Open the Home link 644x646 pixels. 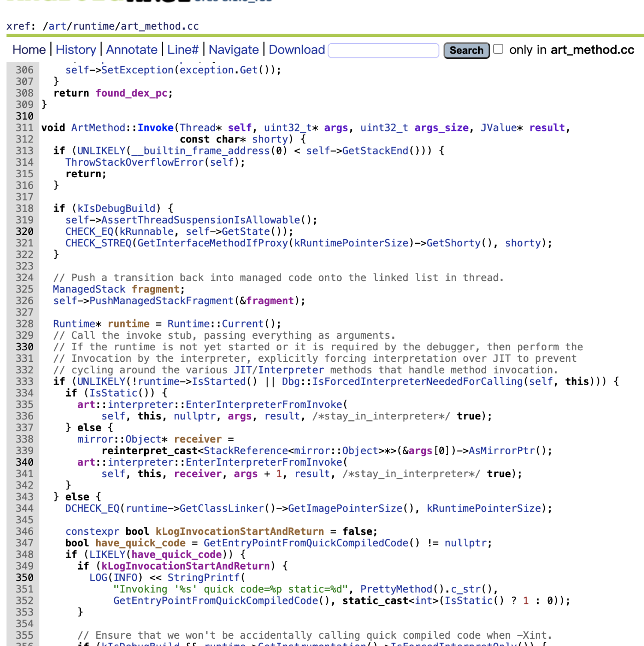coord(29,50)
